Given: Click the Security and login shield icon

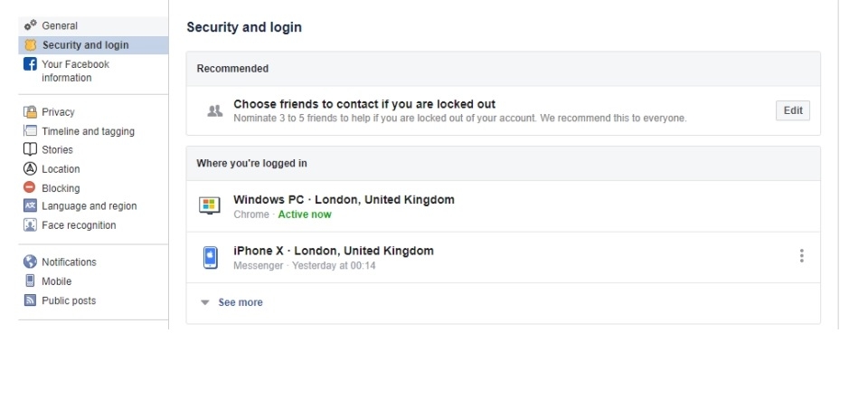Looking at the screenshot, I should [30, 45].
